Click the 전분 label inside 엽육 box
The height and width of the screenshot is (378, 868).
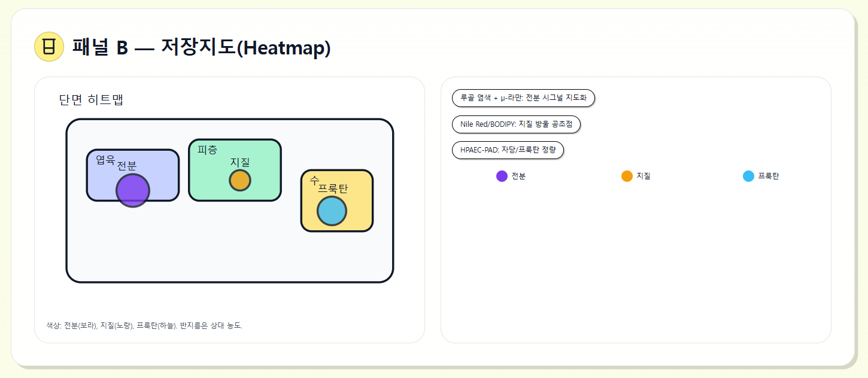(x=126, y=166)
